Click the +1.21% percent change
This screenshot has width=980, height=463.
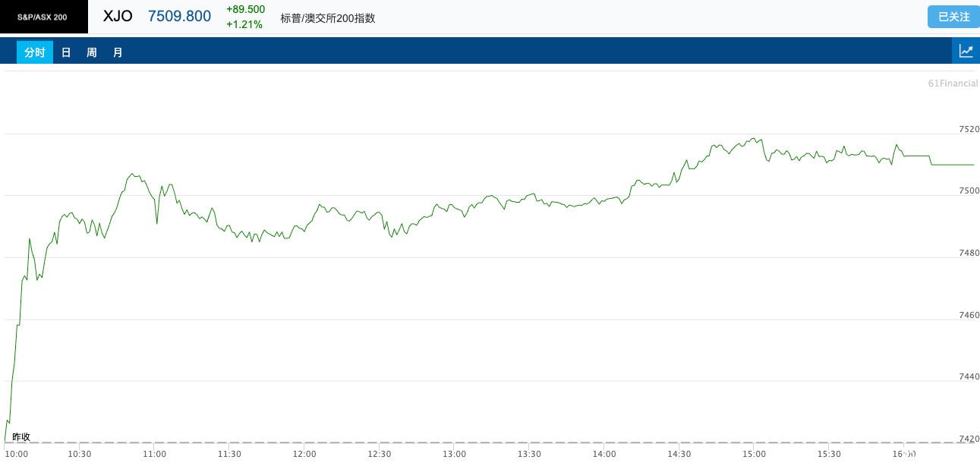tap(244, 24)
